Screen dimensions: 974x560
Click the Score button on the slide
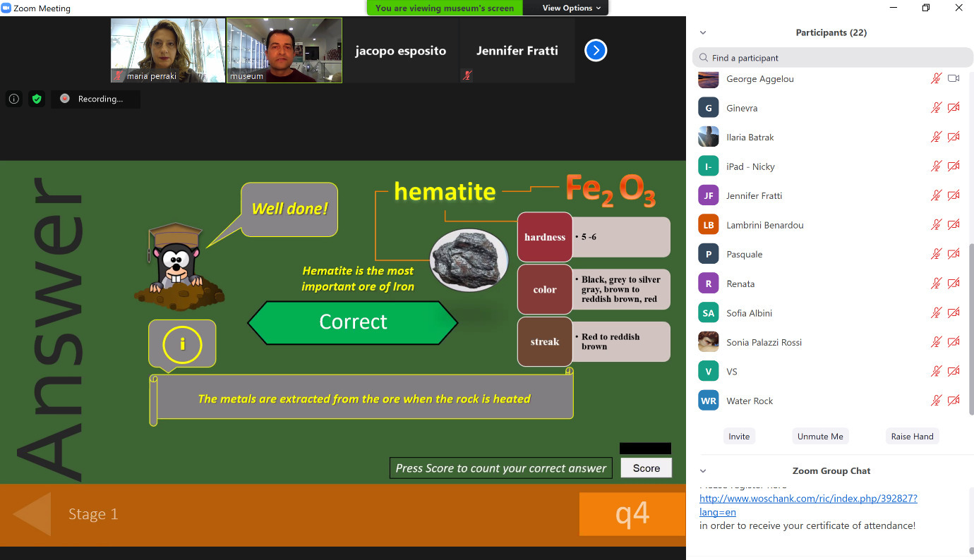[647, 468]
